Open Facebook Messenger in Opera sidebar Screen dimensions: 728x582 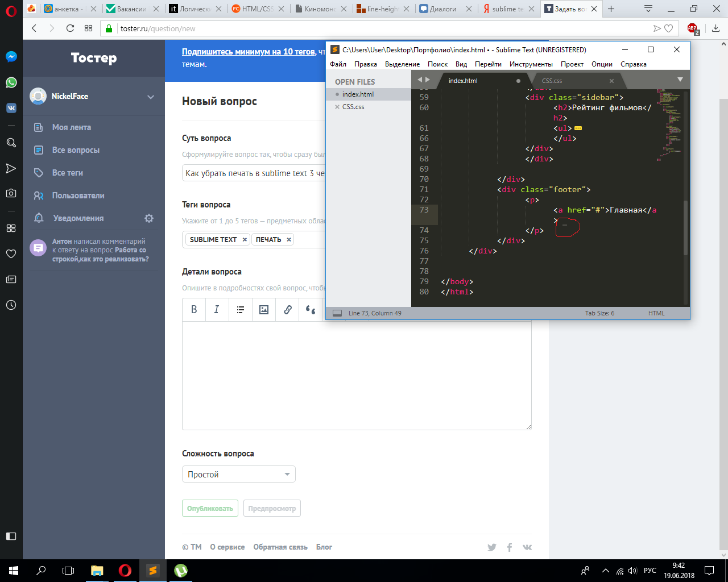point(11,57)
